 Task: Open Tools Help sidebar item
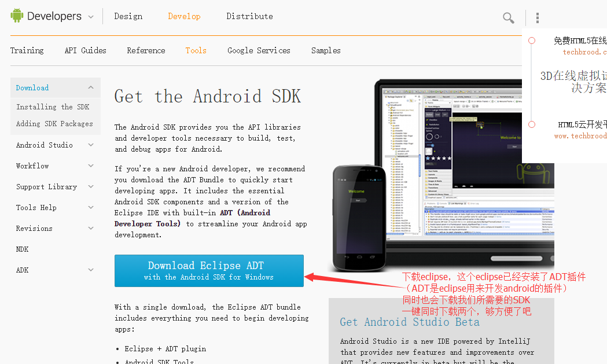coord(36,208)
